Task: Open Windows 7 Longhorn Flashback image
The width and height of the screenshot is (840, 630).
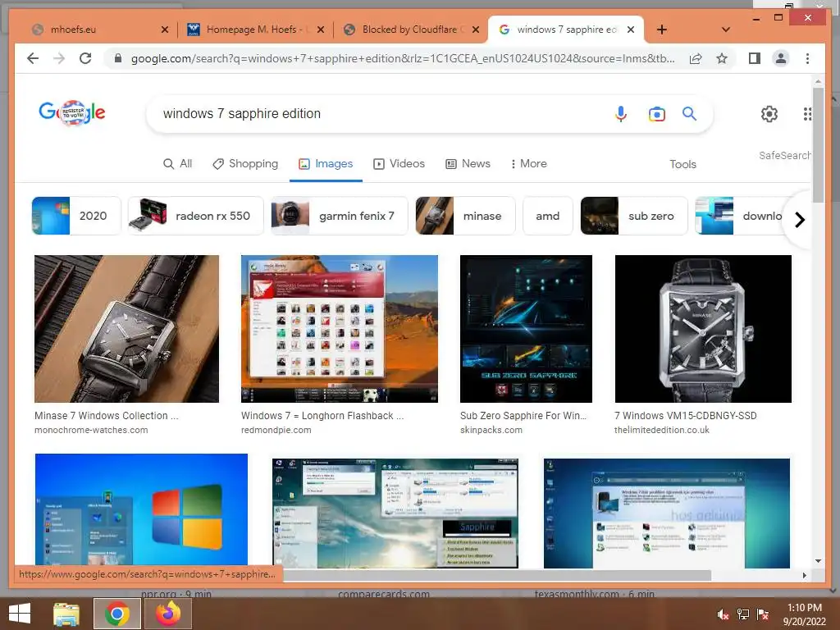Action: click(x=339, y=328)
